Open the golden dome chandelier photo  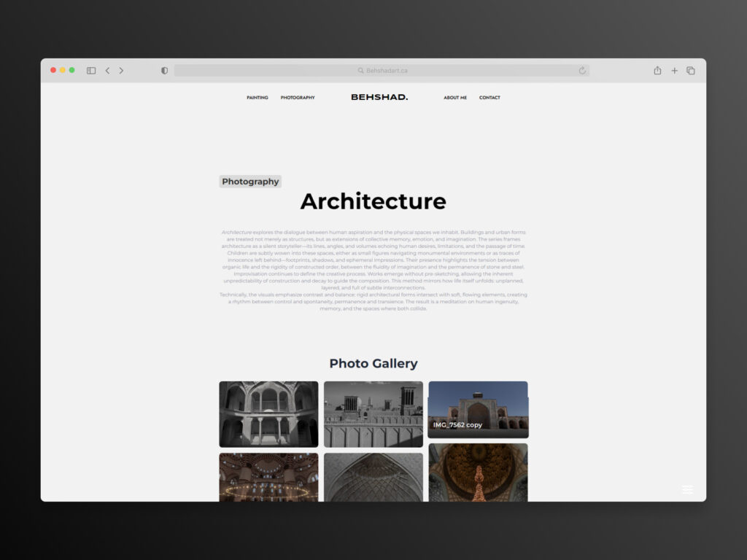pyautogui.click(x=478, y=472)
